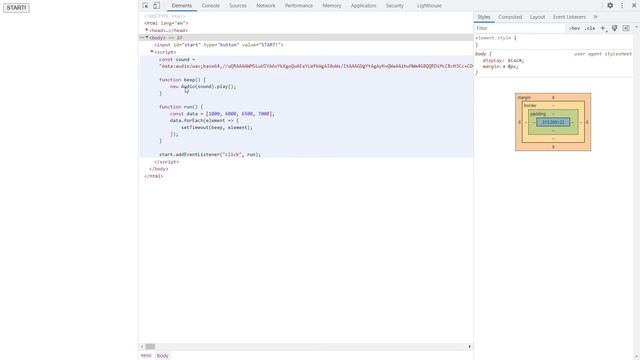Toggle the rendering emulations paintbrush icon
This screenshot has height=360, width=640.
614,28
